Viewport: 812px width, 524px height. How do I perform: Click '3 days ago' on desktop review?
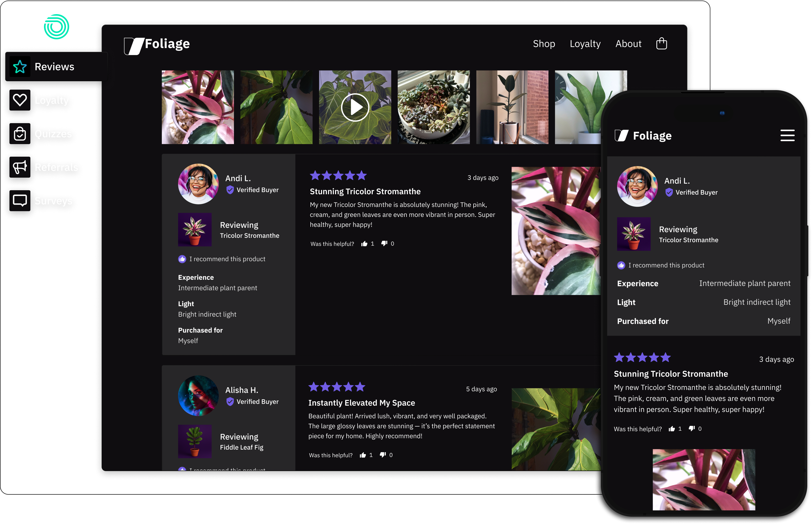tap(483, 178)
